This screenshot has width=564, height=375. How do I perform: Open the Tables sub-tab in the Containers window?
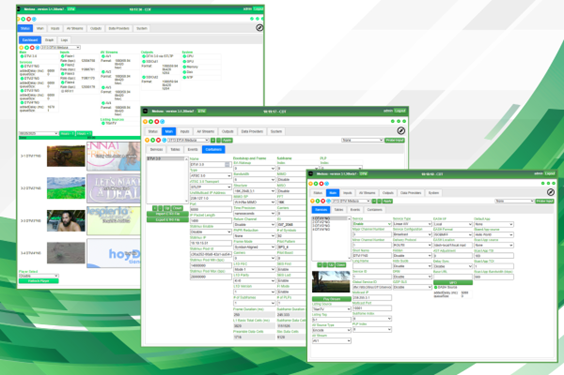175,149
